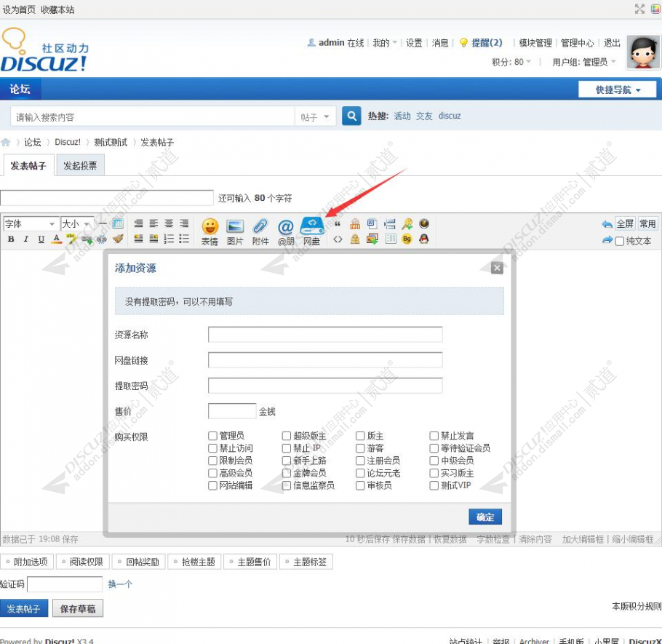Expand the 阅读权限 section
Viewport: 662px width, 644px height.
[83, 562]
